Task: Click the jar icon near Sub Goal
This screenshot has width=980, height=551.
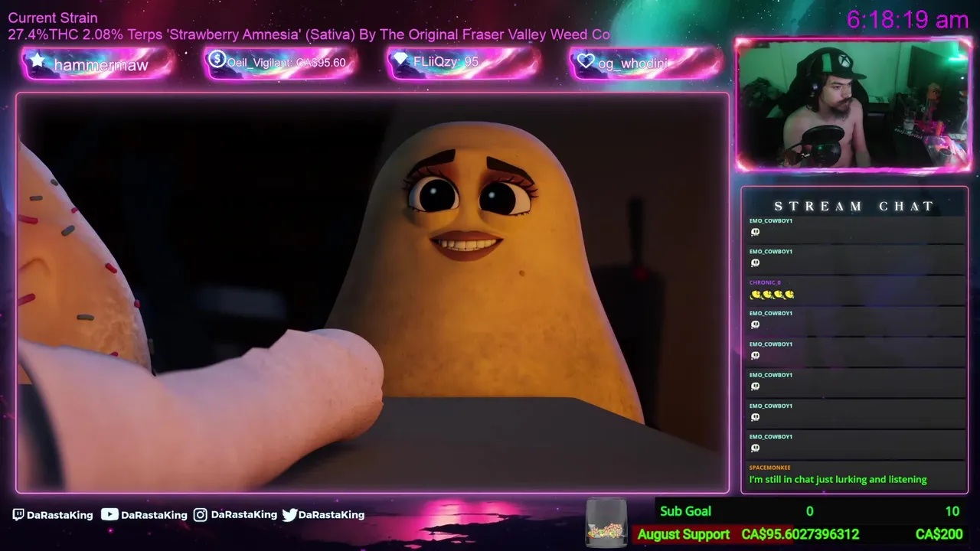Action: point(606,523)
